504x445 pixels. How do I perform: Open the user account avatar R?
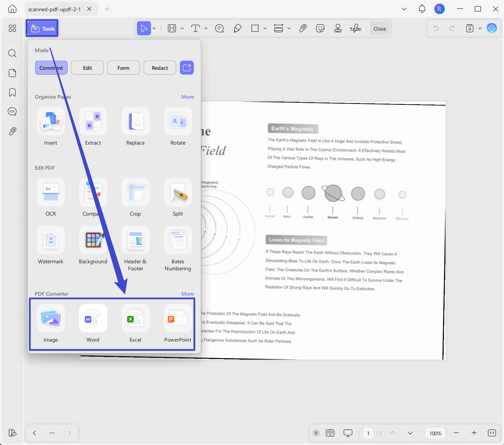click(439, 9)
